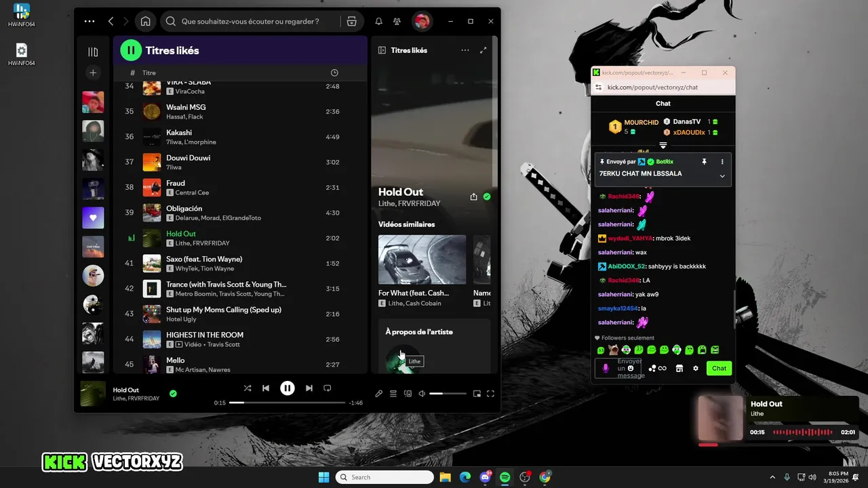Viewport: 868px width, 488px height.
Task: Enter fullscreen mode in Spotify player
Action: pos(490,393)
